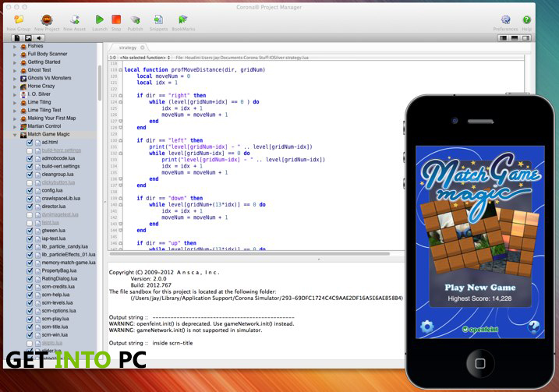Expand the Getting Started project
559x392 pixels.
[x=15, y=62]
